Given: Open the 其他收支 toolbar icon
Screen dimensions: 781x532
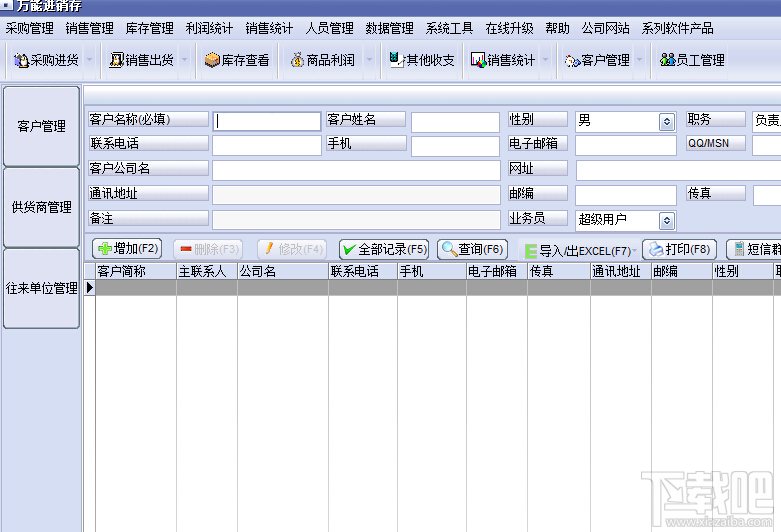Looking at the screenshot, I should tap(422, 60).
